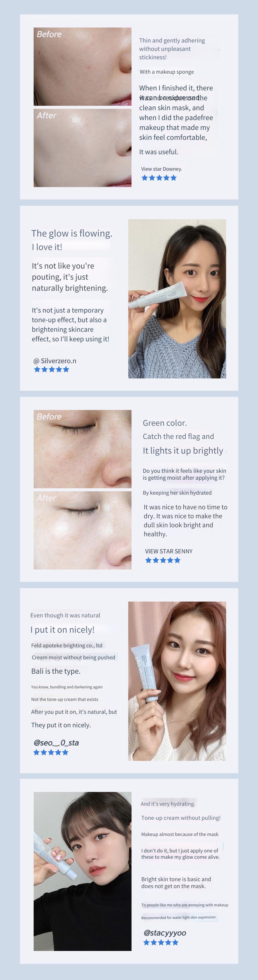Click the star rating under VIEW STAR SENNY

[x=163, y=560]
